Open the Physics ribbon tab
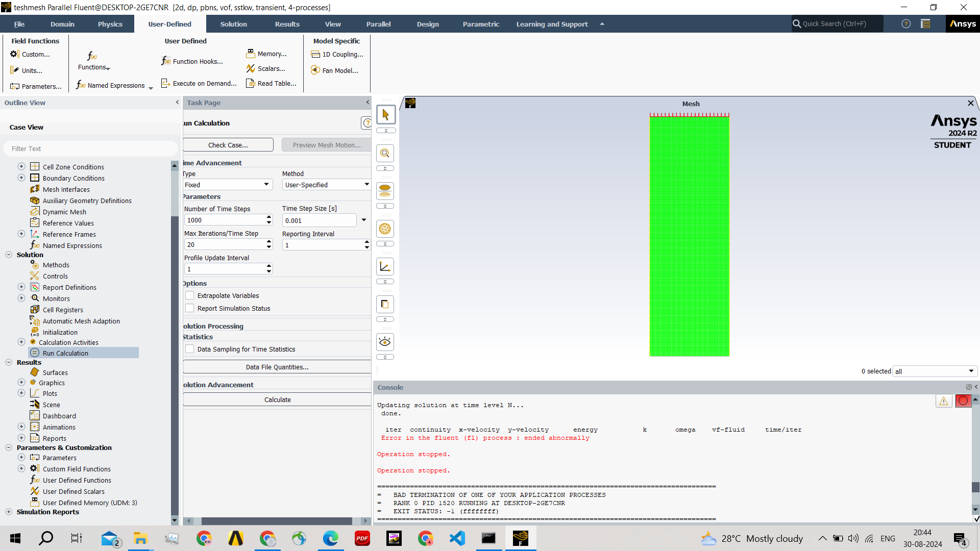The image size is (980, 551). [x=110, y=24]
